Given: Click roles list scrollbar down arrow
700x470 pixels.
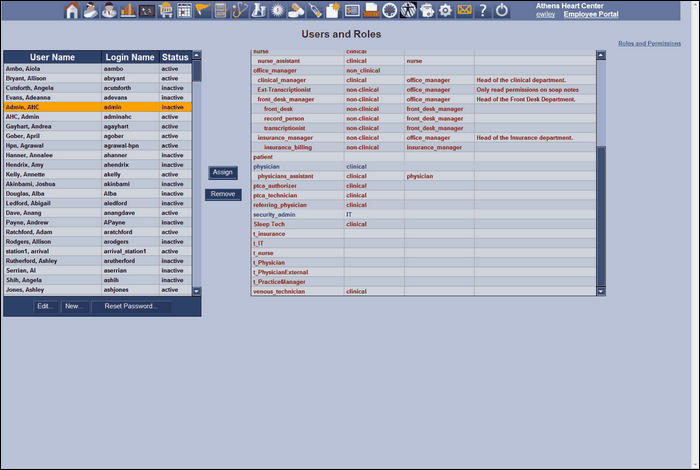Looking at the screenshot, I should click(601, 291).
